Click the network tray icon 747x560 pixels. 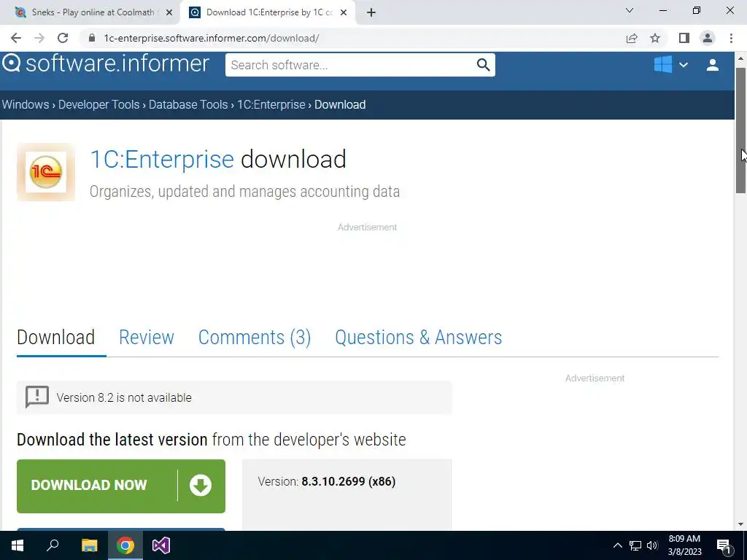(635, 545)
